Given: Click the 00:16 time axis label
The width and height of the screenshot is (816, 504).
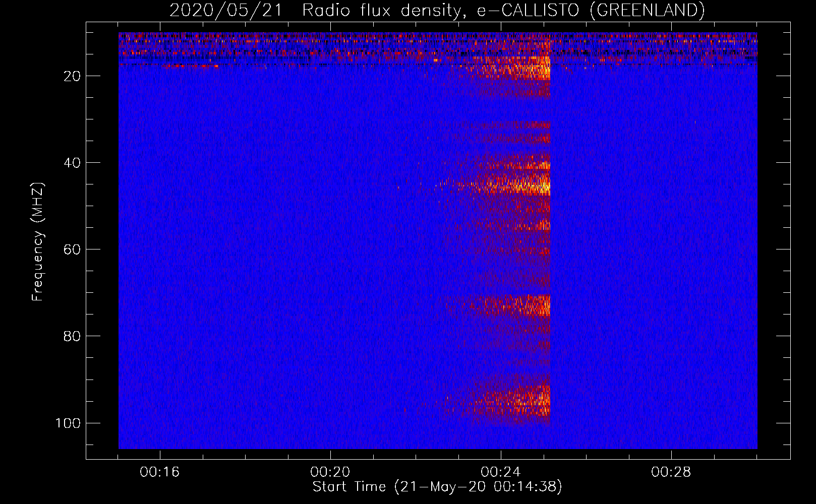Looking at the screenshot, I should (x=160, y=472).
